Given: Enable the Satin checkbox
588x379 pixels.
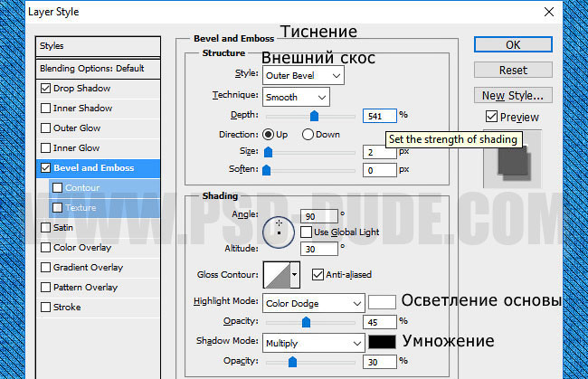Looking at the screenshot, I should pyautogui.click(x=45, y=227).
